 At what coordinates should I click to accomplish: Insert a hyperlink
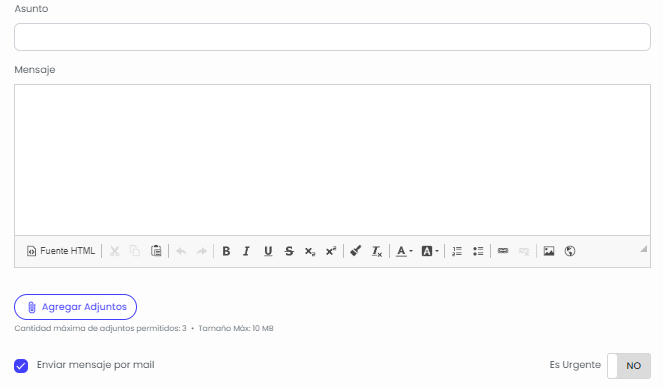[x=503, y=251]
